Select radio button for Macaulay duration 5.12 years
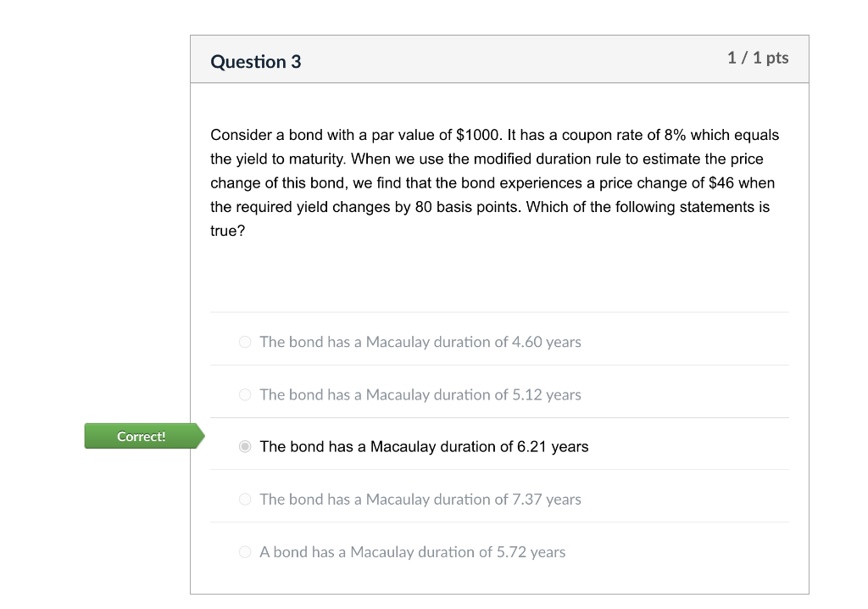The width and height of the screenshot is (868, 609). 244,394
